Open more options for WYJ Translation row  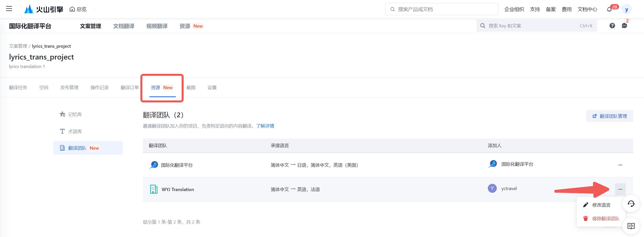tap(620, 189)
